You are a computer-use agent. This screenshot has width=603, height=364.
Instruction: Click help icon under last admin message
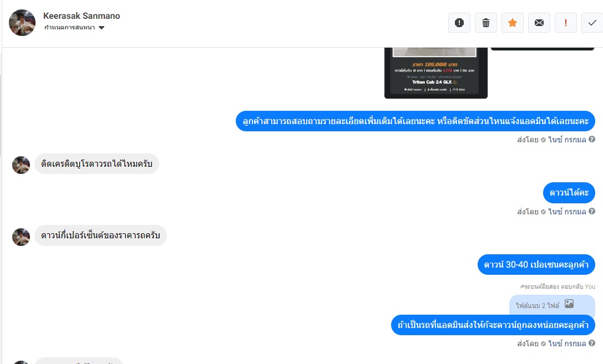[x=592, y=344]
